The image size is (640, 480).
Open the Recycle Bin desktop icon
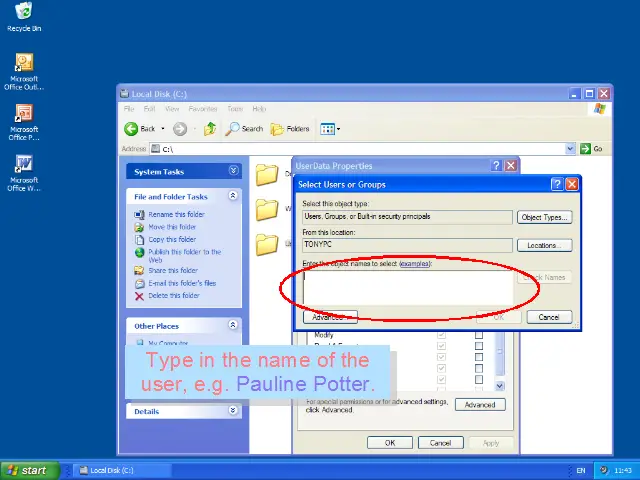(23, 13)
